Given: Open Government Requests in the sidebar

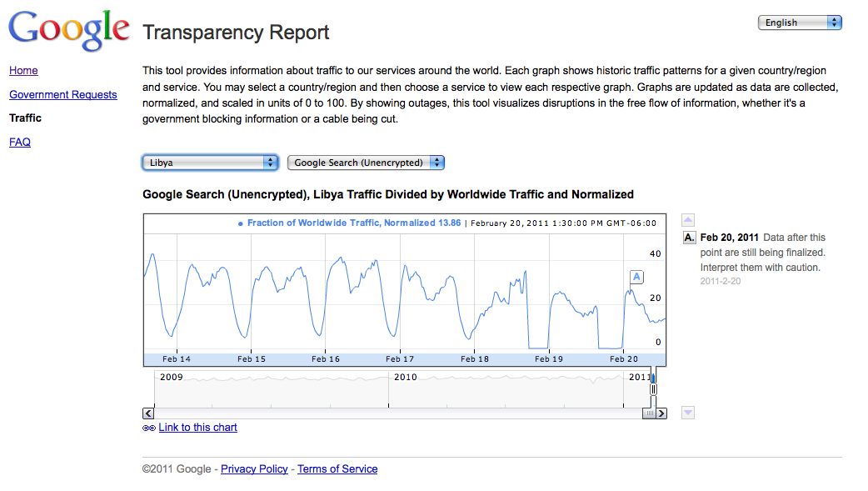Looking at the screenshot, I should pyautogui.click(x=63, y=95).
